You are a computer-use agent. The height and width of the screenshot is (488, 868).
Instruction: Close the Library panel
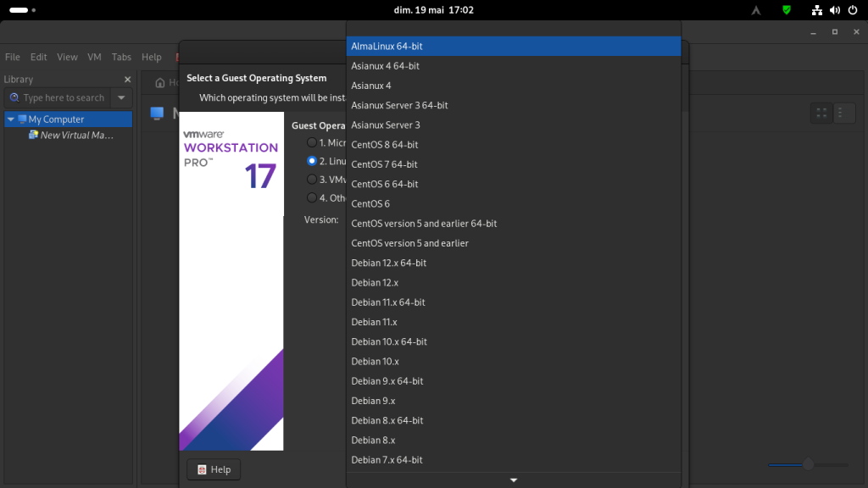(127, 80)
